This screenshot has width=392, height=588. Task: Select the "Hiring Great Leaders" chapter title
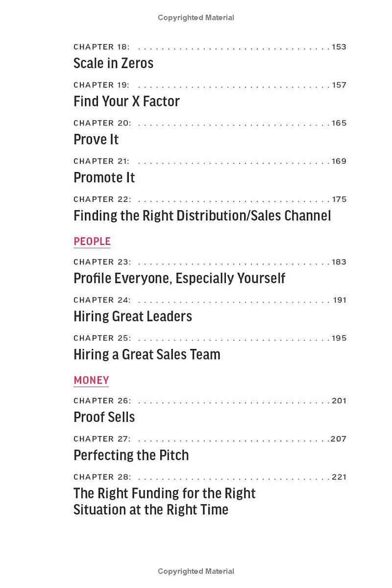133,317
